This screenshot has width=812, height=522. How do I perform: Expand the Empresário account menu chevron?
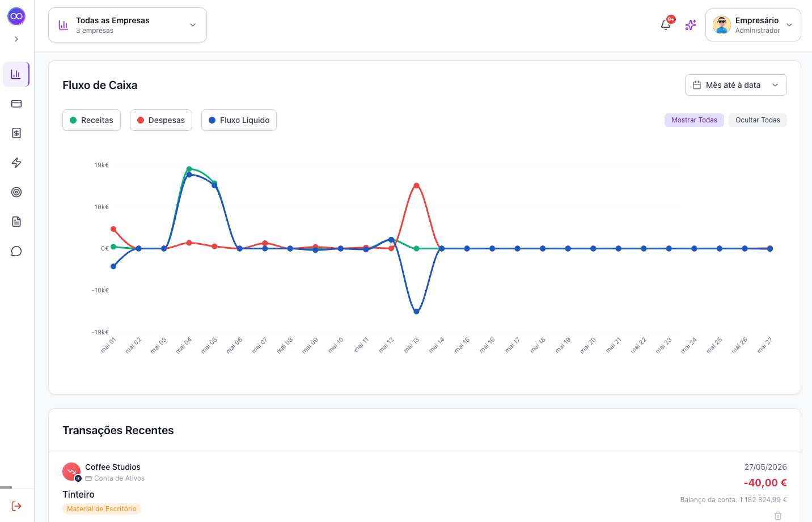click(789, 25)
